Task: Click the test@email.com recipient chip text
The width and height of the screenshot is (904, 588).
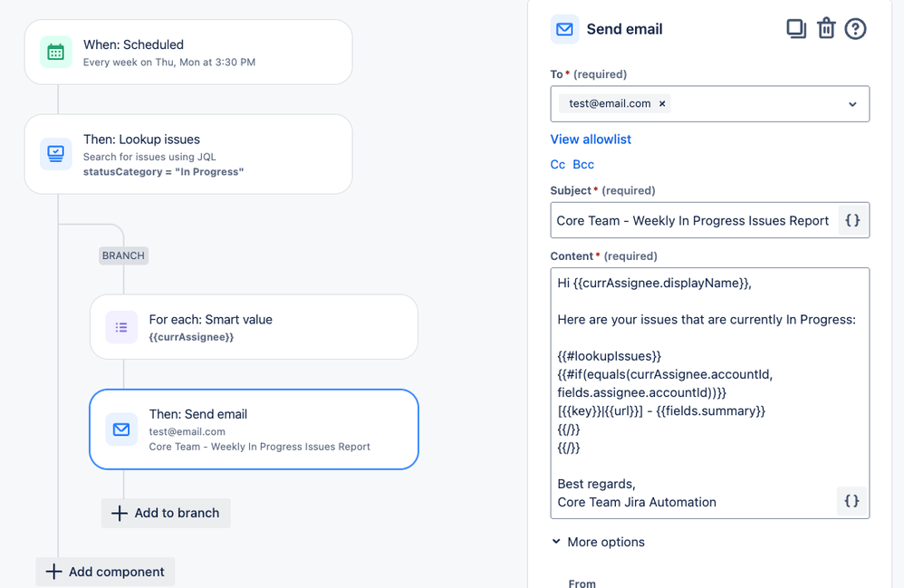Action: (x=610, y=104)
